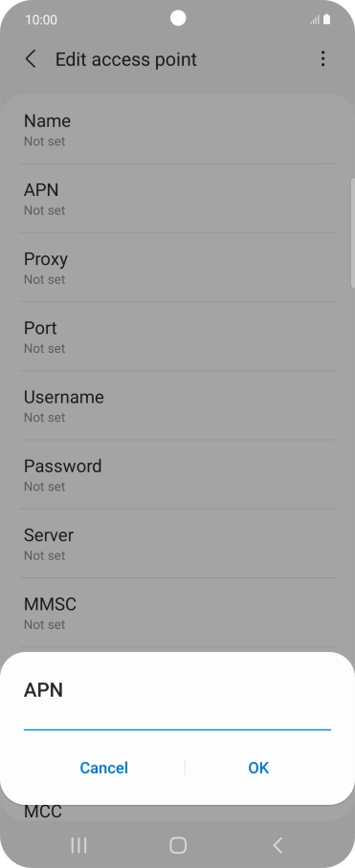Tap the recent apps navigation icon
Viewport: 355px width, 868px height.
[78, 845]
